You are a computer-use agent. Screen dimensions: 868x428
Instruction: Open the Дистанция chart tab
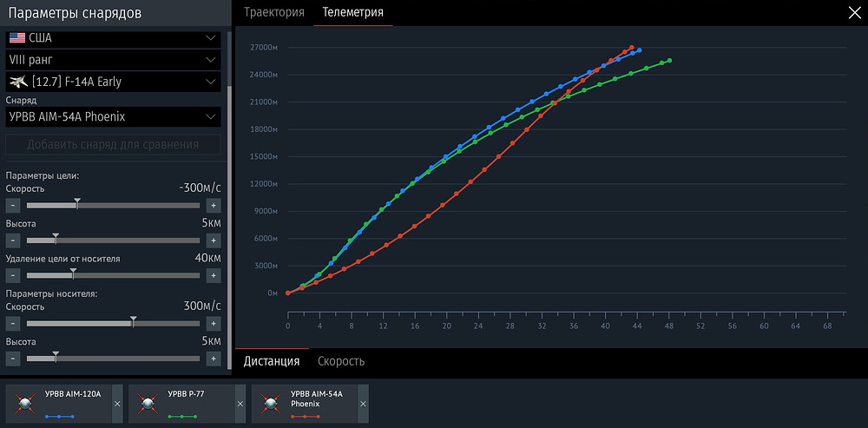pyautogui.click(x=272, y=361)
